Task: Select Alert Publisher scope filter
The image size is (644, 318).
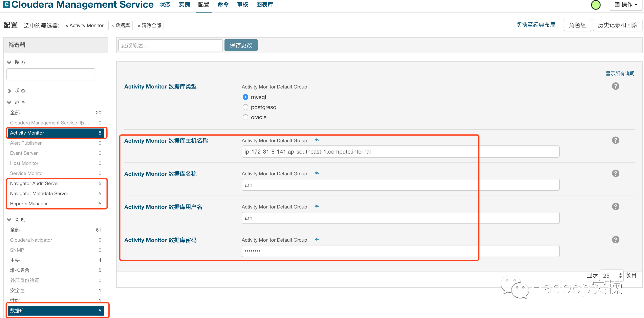Action: [x=56, y=143]
